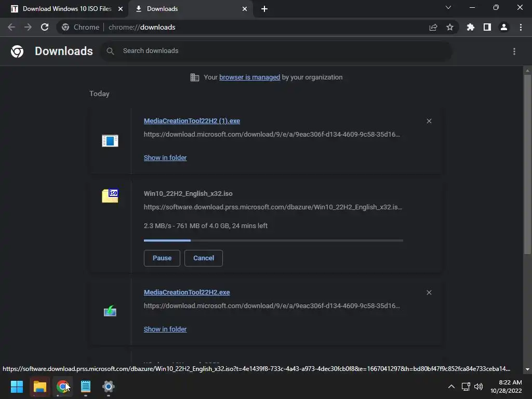Click the Chrome logo beside Downloads title
Image resolution: width=532 pixels, height=399 pixels.
(17, 51)
